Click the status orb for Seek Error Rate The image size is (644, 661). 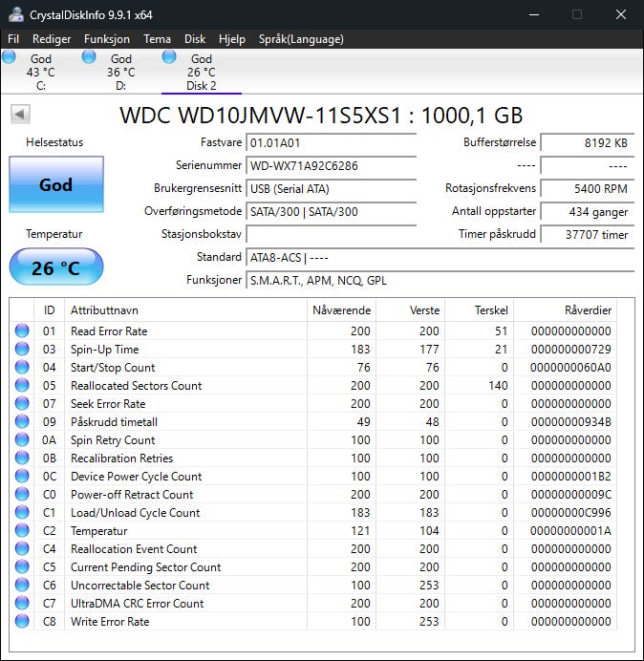click(x=22, y=403)
